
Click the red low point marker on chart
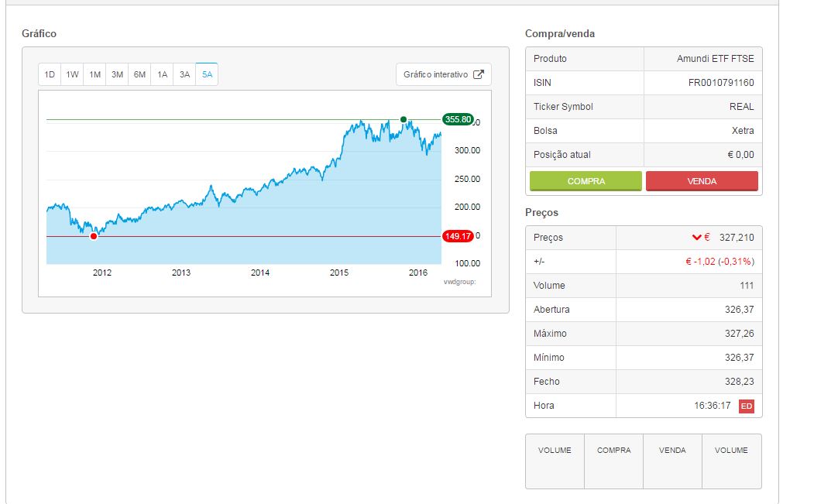point(94,236)
